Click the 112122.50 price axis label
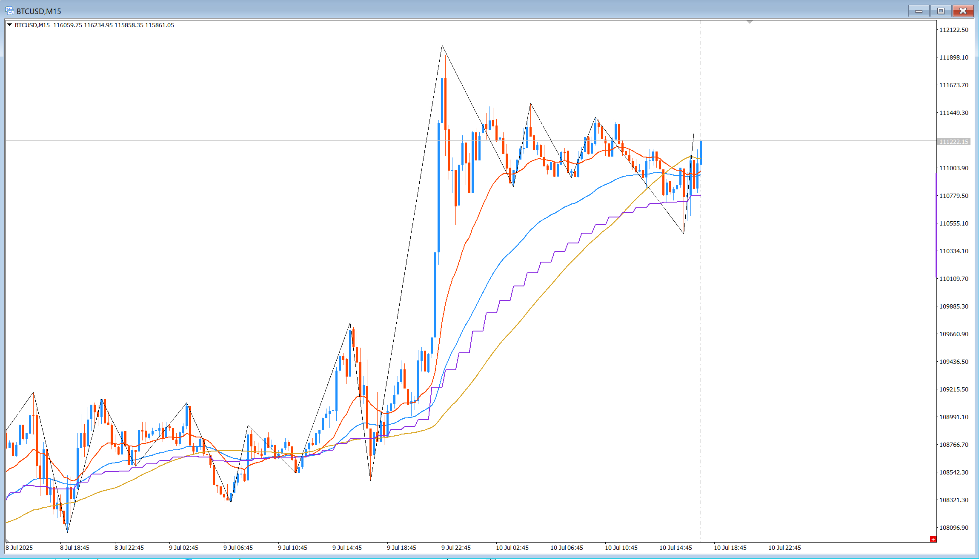The image size is (979, 560). click(954, 30)
